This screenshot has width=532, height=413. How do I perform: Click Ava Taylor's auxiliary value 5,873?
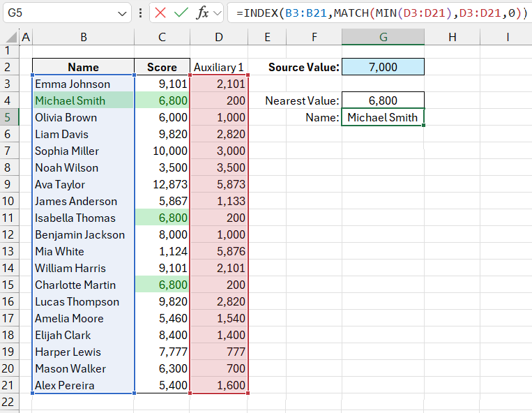(x=219, y=184)
